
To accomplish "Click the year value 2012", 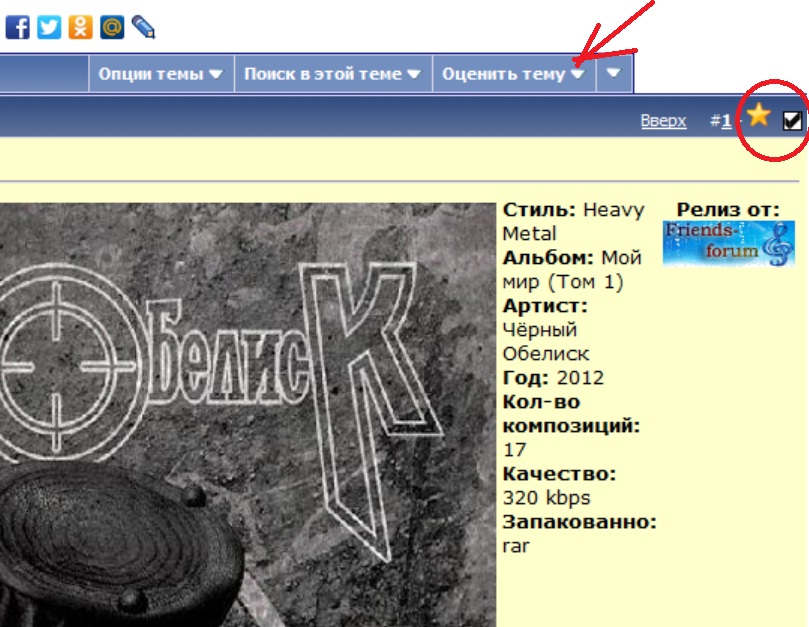I will (580, 378).
